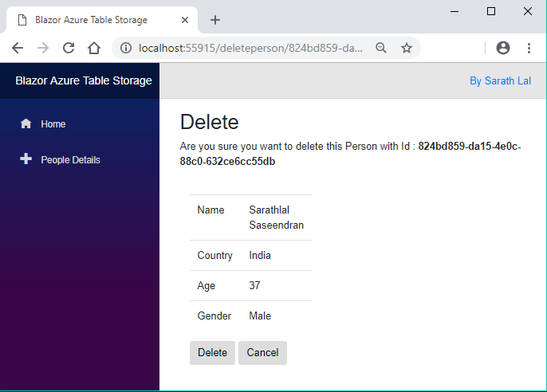Viewport: 547px width, 392px height.
Task: Click the Home house icon in sidebar
Action: tap(26, 123)
